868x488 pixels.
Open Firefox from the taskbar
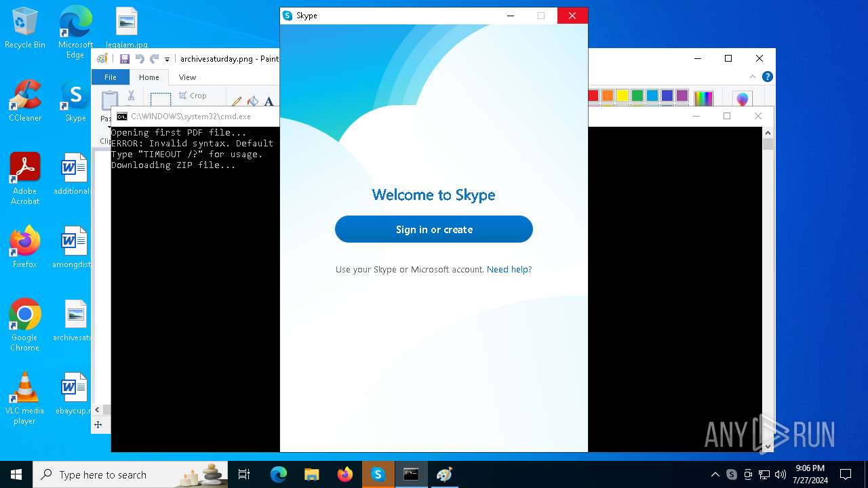click(x=345, y=474)
